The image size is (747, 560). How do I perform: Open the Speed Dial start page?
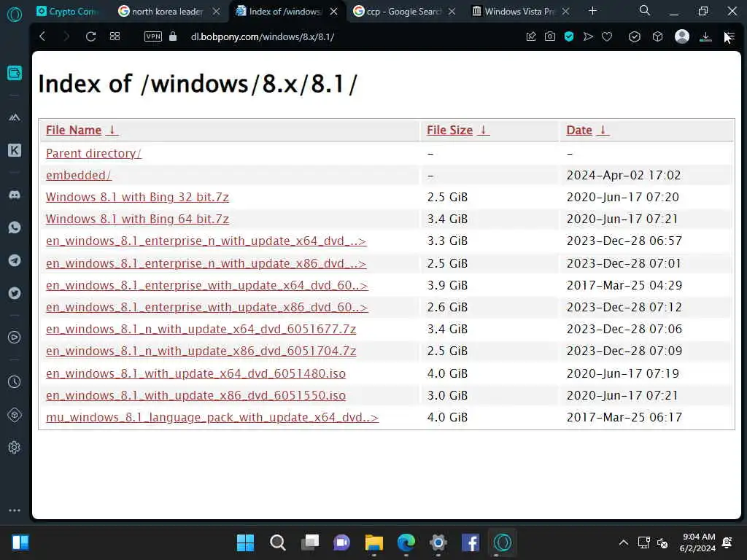click(115, 36)
